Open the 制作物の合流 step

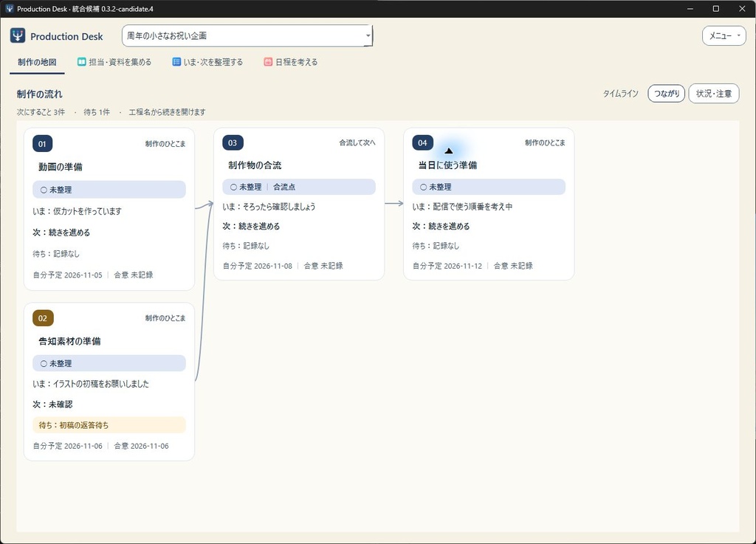coord(255,165)
